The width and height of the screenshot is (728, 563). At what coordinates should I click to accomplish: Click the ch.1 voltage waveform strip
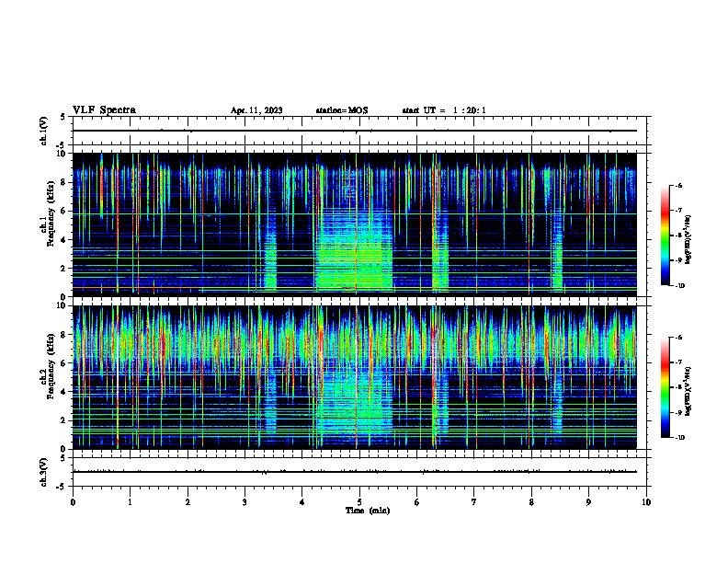coord(359,131)
